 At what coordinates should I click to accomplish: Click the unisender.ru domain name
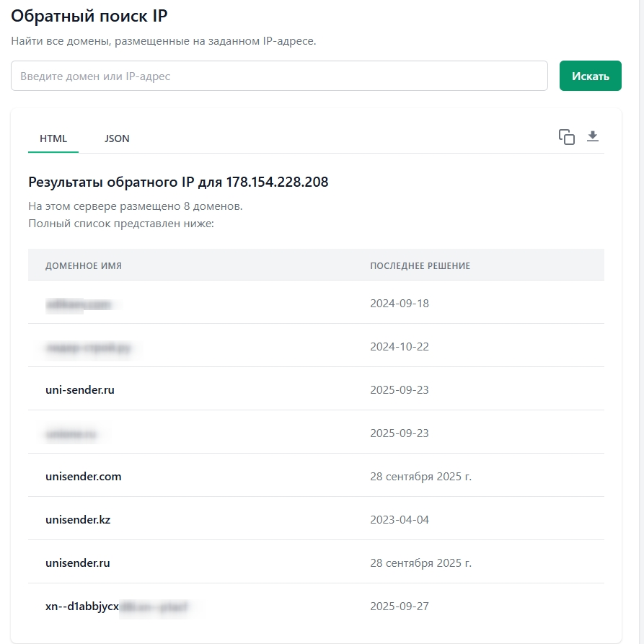pyautogui.click(x=77, y=563)
